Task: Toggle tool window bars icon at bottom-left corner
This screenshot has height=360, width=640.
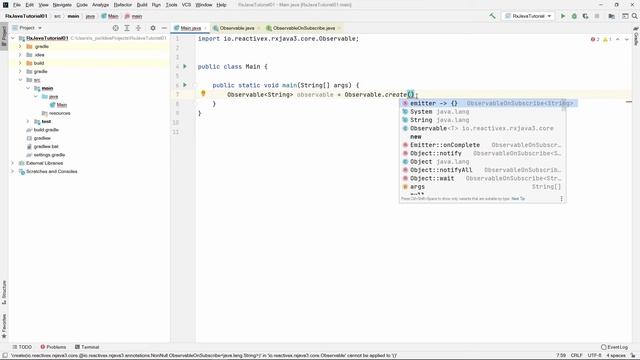Action: [4, 356]
